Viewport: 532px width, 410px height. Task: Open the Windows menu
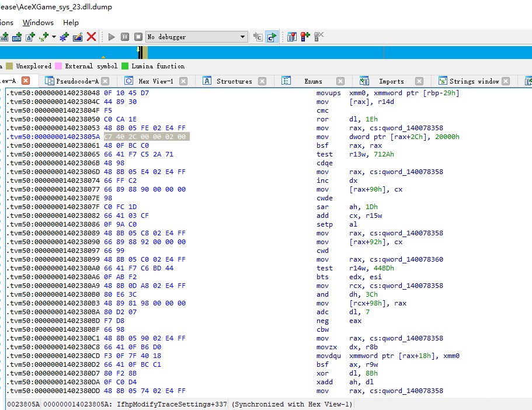click(x=38, y=23)
